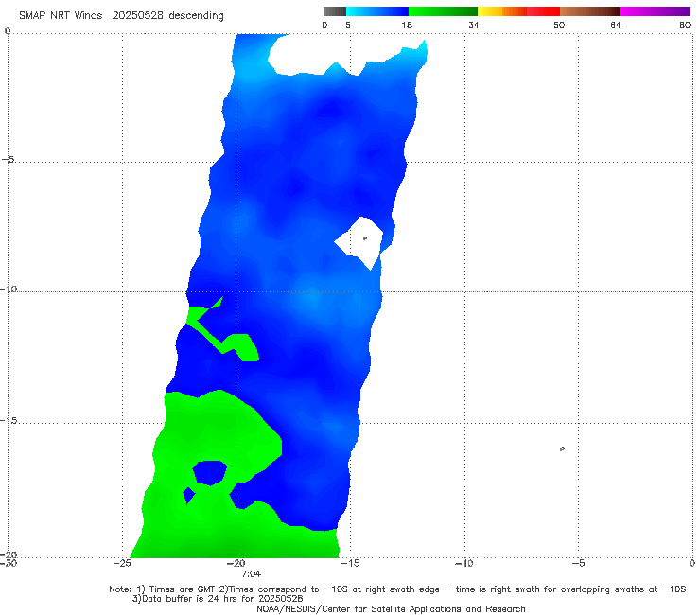Click the longitude axis label -25
700x615 pixels.
122,563
